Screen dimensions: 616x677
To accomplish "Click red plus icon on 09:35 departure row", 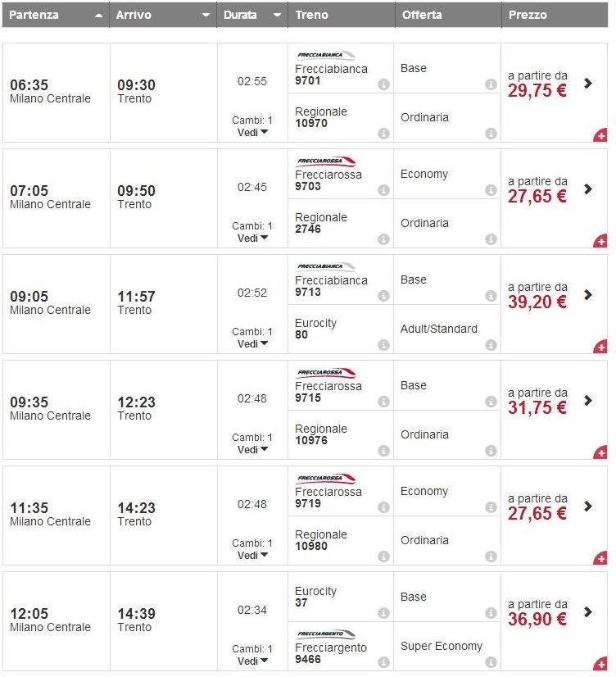I will [x=600, y=453].
